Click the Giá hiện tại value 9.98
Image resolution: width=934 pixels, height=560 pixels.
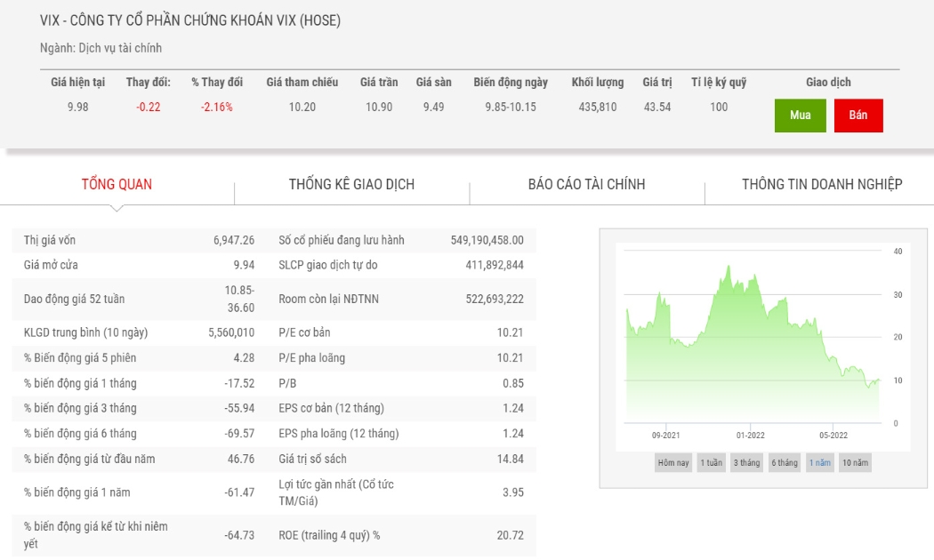tap(78, 108)
